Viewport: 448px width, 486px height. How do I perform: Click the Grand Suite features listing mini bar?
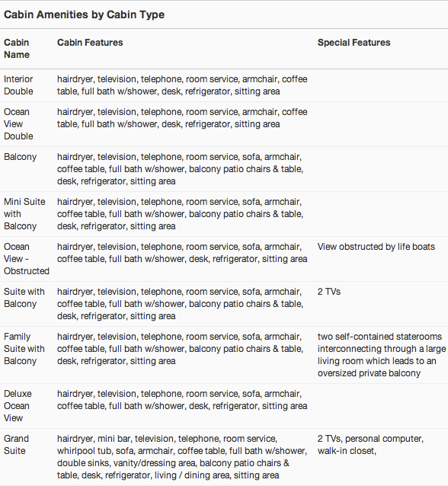[x=182, y=457]
